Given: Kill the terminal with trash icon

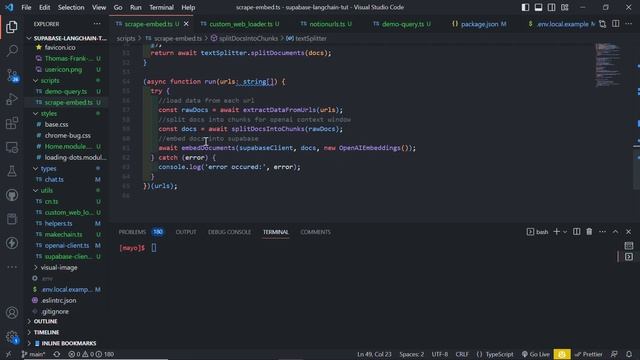Looking at the screenshot, I should 589,232.
